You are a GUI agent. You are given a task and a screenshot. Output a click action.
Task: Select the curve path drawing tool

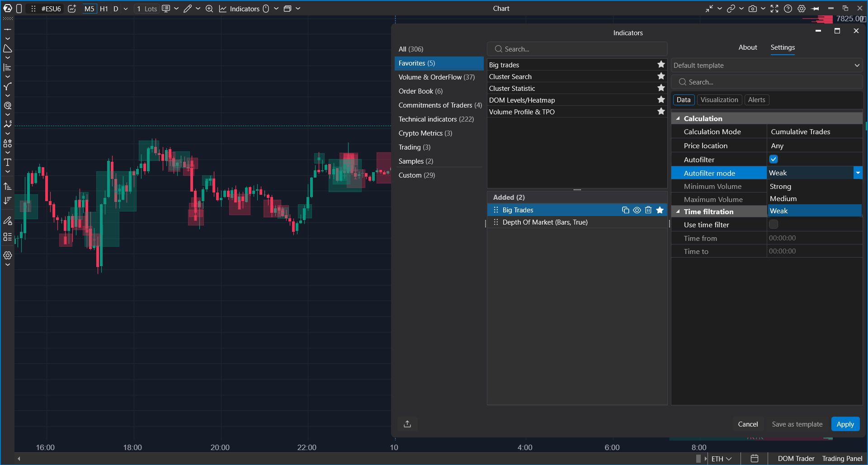click(8, 86)
